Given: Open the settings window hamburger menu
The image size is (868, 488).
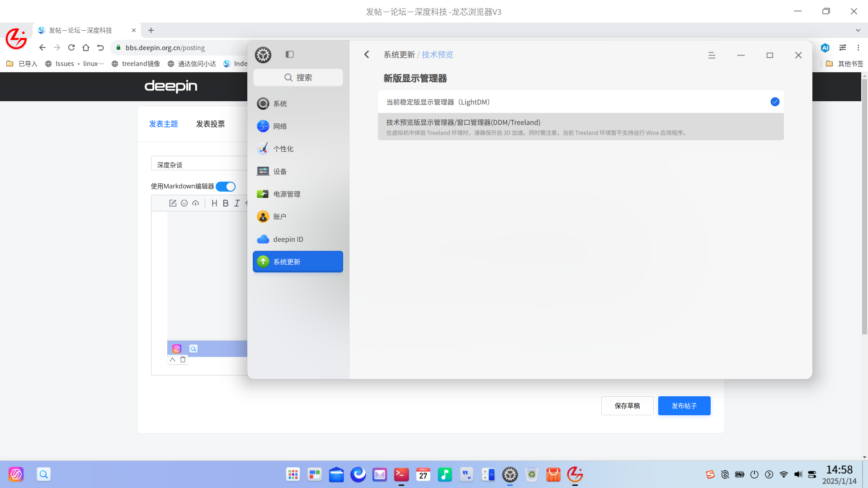Looking at the screenshot, I should 712,55.
